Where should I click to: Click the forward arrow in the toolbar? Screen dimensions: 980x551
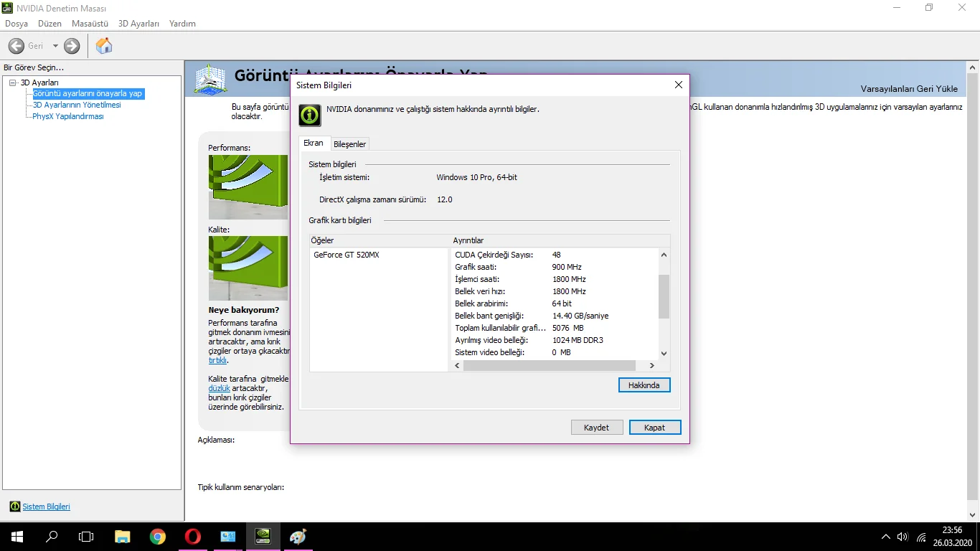pos(72,46)
